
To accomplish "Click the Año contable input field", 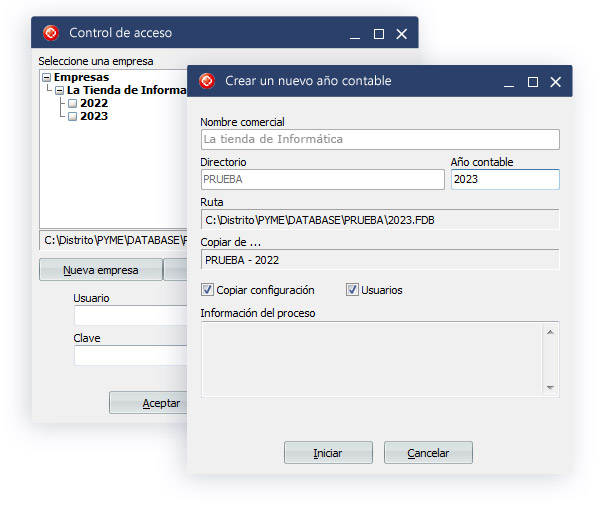I will pyautogui.click(x=504, y=180).
